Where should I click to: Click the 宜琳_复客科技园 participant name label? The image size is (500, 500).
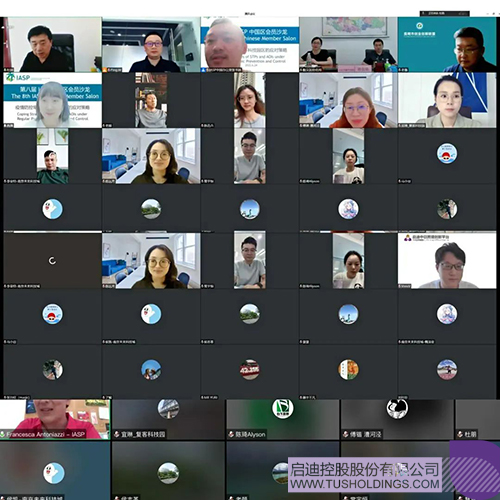pyautogui.click(x=143, y=434)
